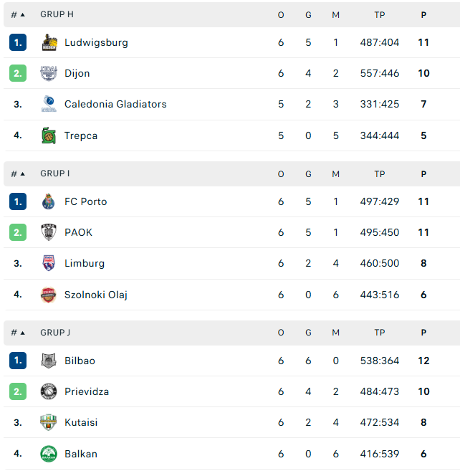Viewport: 460px width, 476px height.
Task: Click the PAOK team emblem
Action: tap(49, 232)
